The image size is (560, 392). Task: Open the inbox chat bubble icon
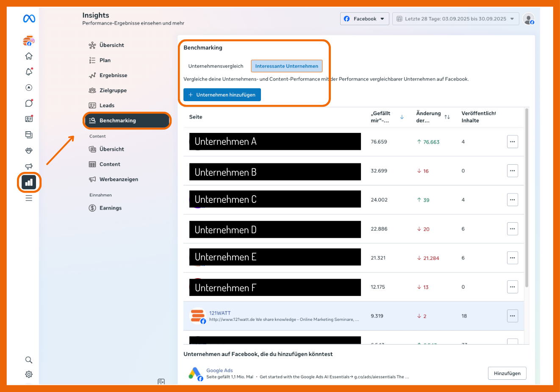coord(29,103)
